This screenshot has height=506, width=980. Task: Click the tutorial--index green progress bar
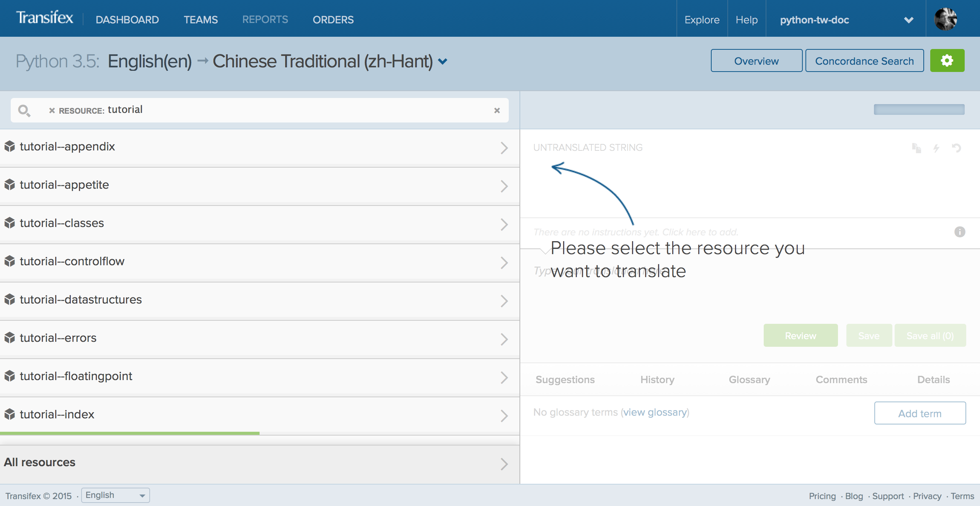tap(130, 433)
